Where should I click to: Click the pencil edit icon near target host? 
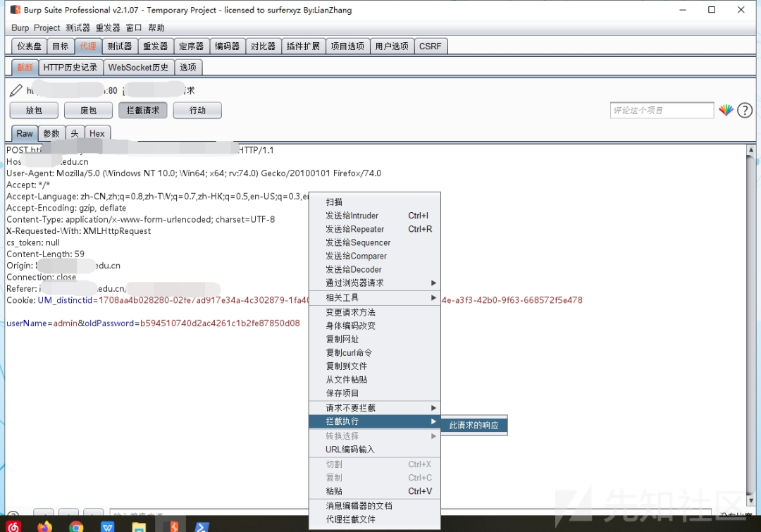(x=16, y=90)
